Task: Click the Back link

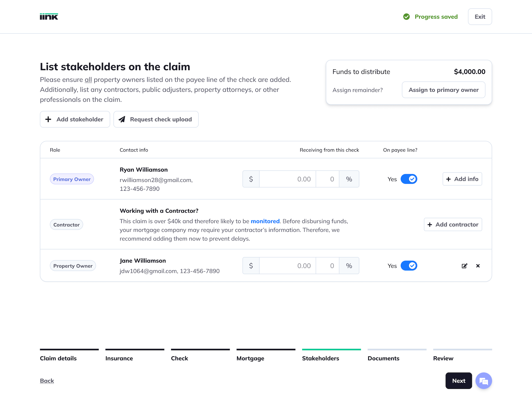Action: [47, 381]
